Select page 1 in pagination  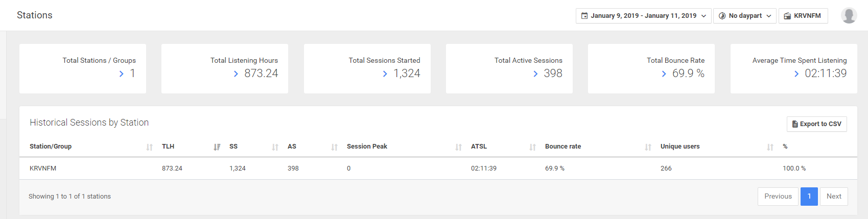(x=809, y=197)
